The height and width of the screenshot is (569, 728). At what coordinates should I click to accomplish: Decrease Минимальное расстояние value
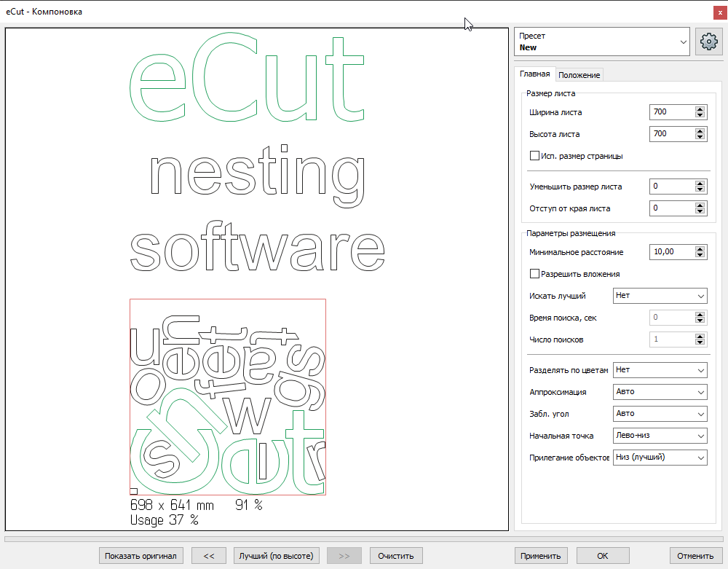point(700,254)
